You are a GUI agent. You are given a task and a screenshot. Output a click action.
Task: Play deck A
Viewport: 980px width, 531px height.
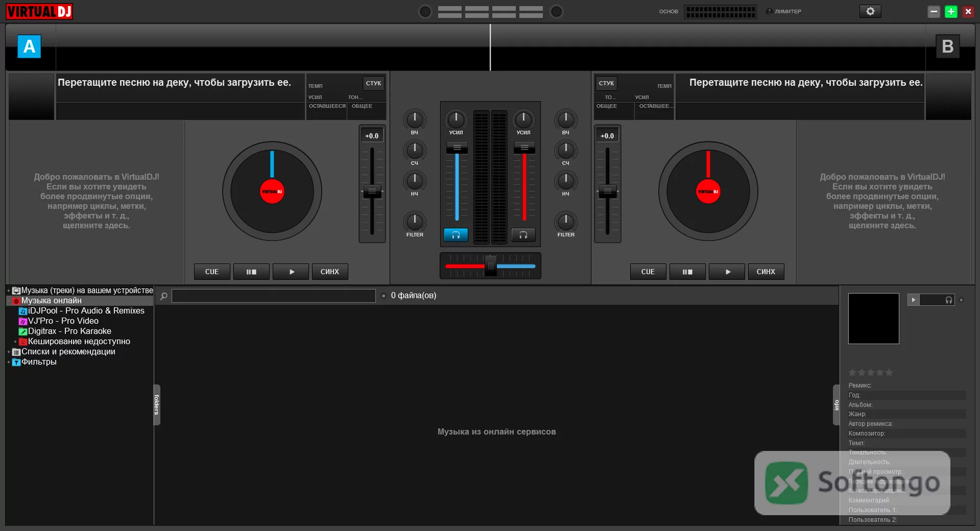(x=291, y=272)
